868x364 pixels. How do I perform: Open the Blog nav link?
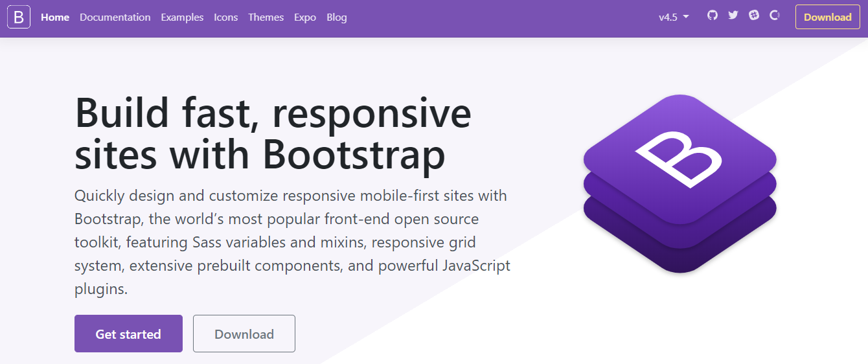click(x=337, y=17)
